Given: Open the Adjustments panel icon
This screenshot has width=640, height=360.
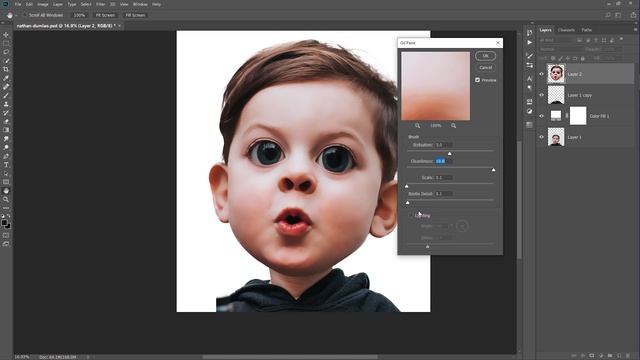Looking at the screenshot, I should tap(529, 111).
